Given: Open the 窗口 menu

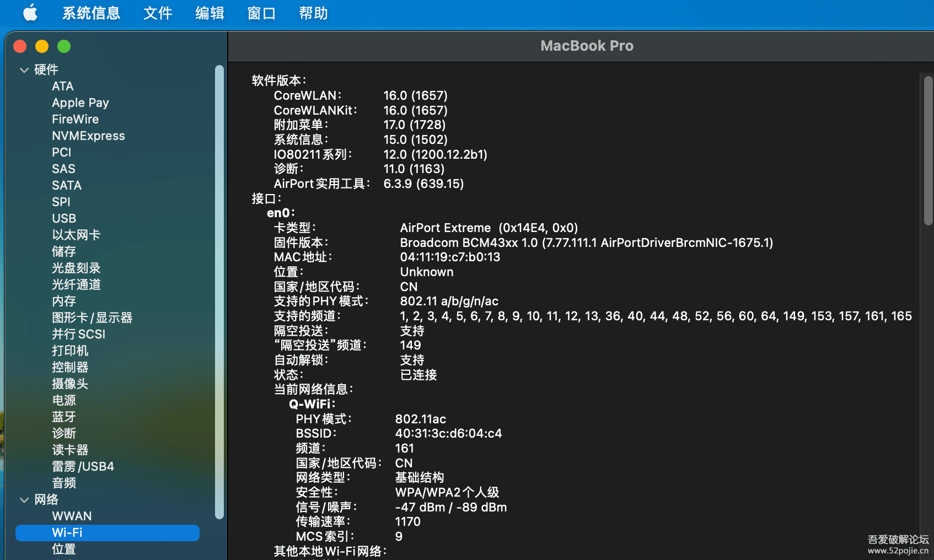Looking at the screenshot, I should [x=261, y=13].
